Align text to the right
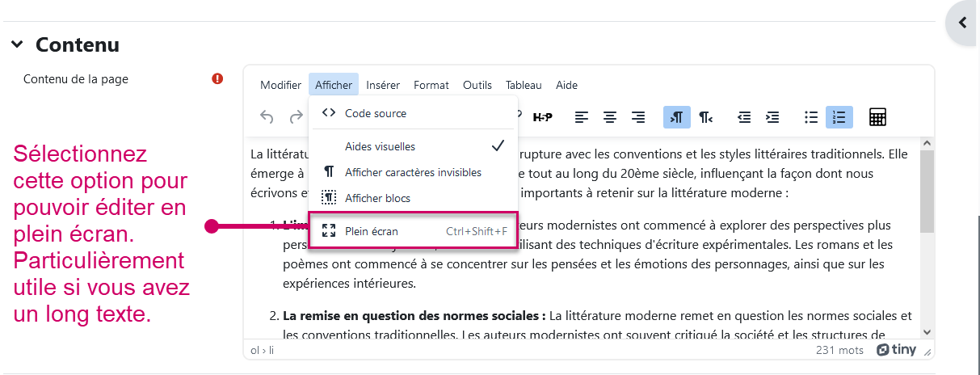Screen dimensions: 980x375 click(x=638, y=117)
